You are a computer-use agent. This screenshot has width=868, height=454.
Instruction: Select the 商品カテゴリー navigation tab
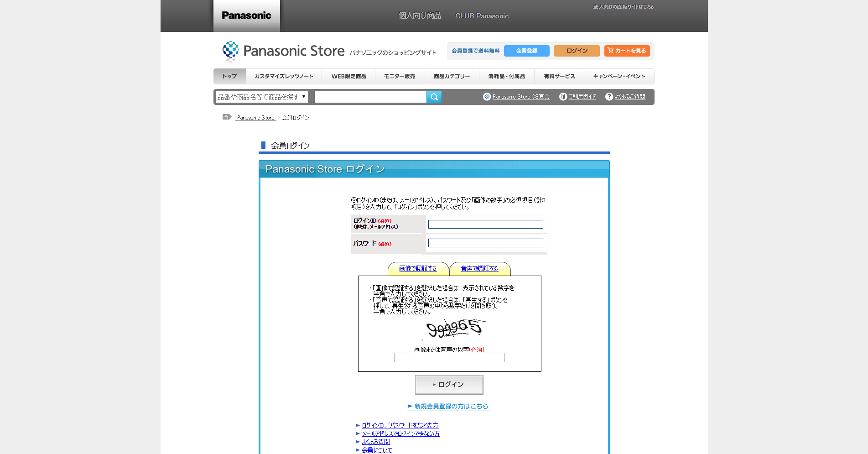452,76
